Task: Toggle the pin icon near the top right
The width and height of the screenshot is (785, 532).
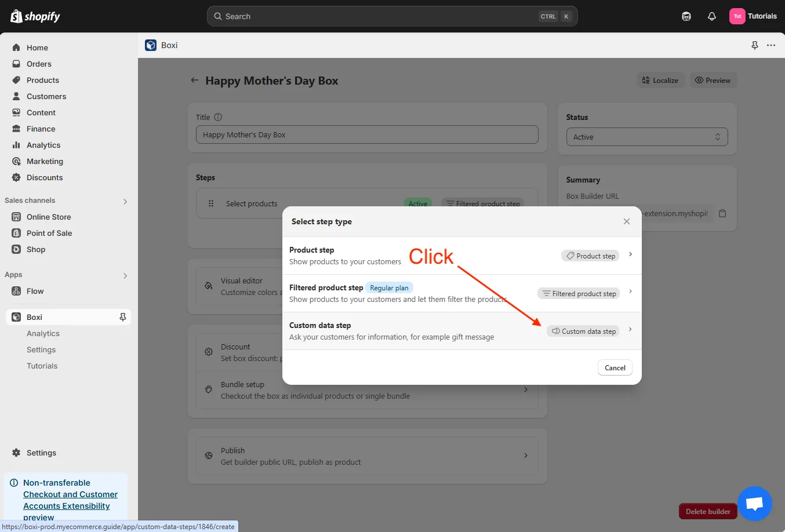Action: coord(755,45)
